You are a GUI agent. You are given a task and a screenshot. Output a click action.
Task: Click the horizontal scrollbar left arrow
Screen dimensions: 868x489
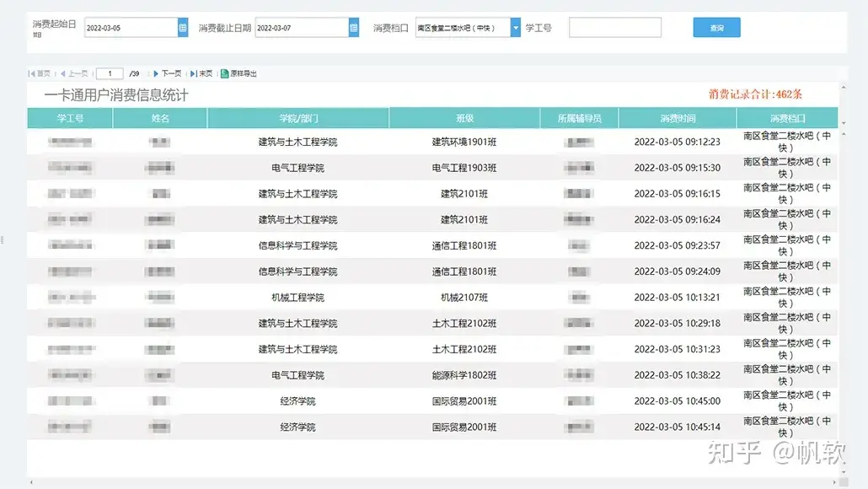[31, 482]
